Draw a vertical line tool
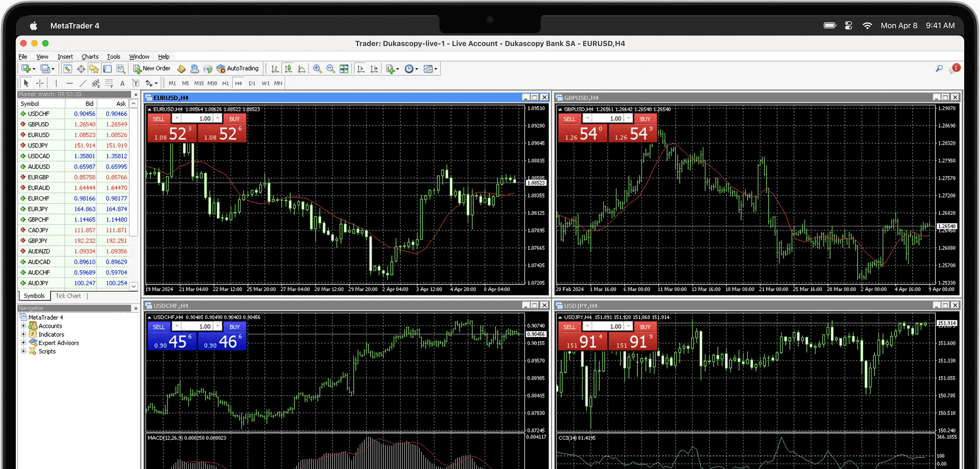The image size is (980, 469). pyautogui.click(x=56, y=83)
